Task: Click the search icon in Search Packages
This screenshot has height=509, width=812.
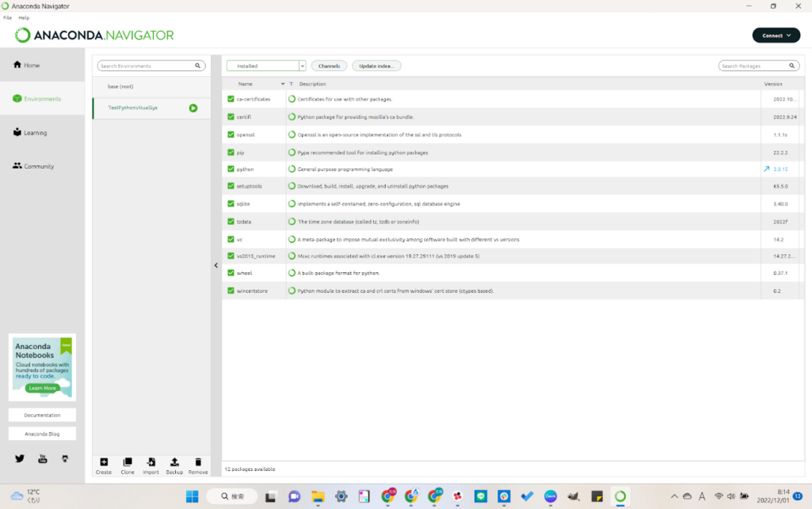Action: [x=792, y=66]
